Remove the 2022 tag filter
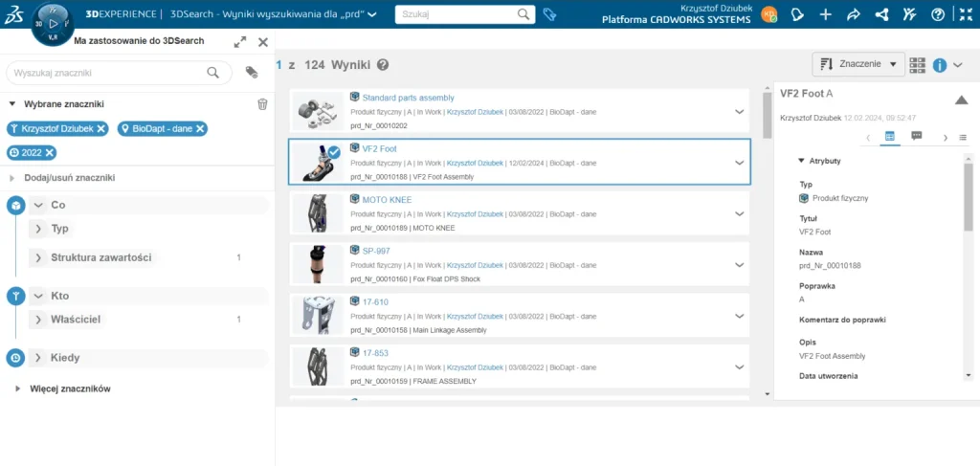This screenshot has height=466, width=980. click(x=50, y=152)
